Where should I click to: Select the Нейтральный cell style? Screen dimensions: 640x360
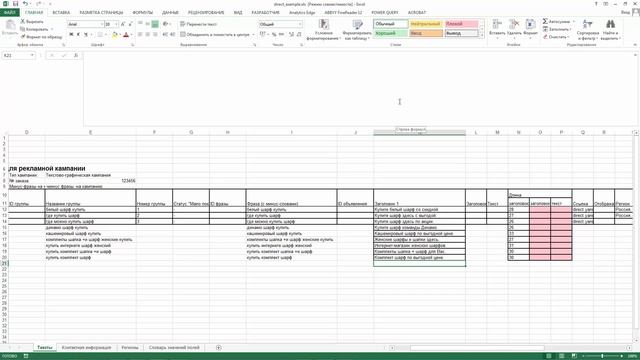click(426, 24)
